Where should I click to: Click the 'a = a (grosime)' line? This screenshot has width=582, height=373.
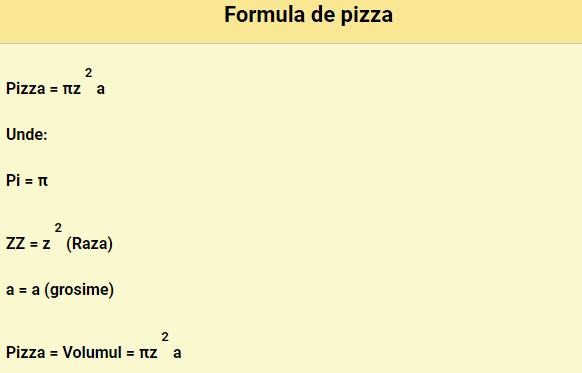(x=60, y=290)
